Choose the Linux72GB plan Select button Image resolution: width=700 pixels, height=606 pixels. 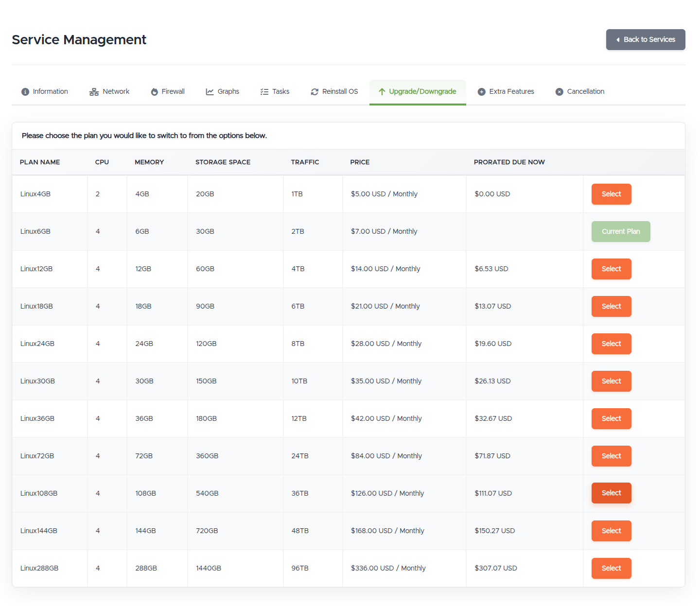[611, 456]
